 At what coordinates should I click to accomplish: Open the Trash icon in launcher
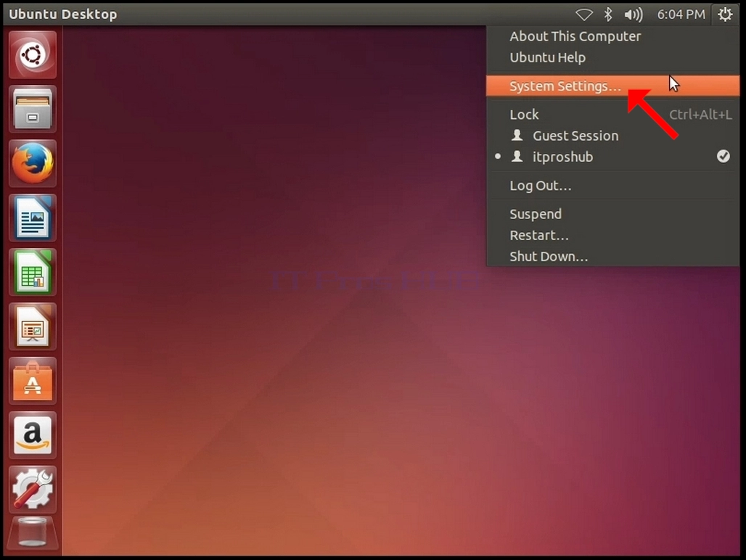tap(33, 534)
